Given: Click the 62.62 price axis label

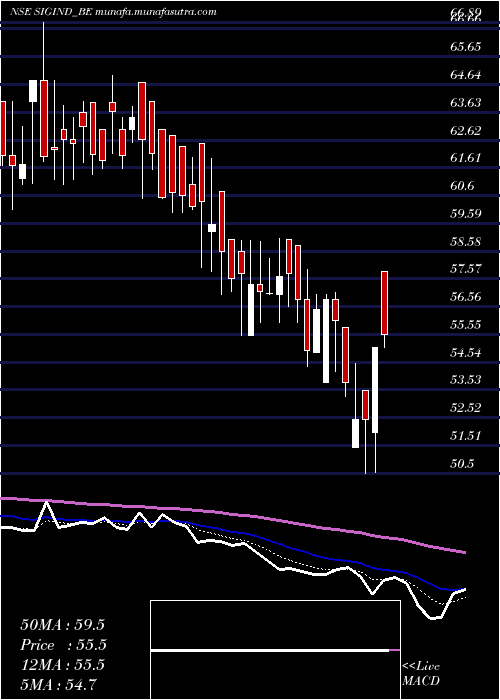Looking at the screenshot, I should point(466,130).
